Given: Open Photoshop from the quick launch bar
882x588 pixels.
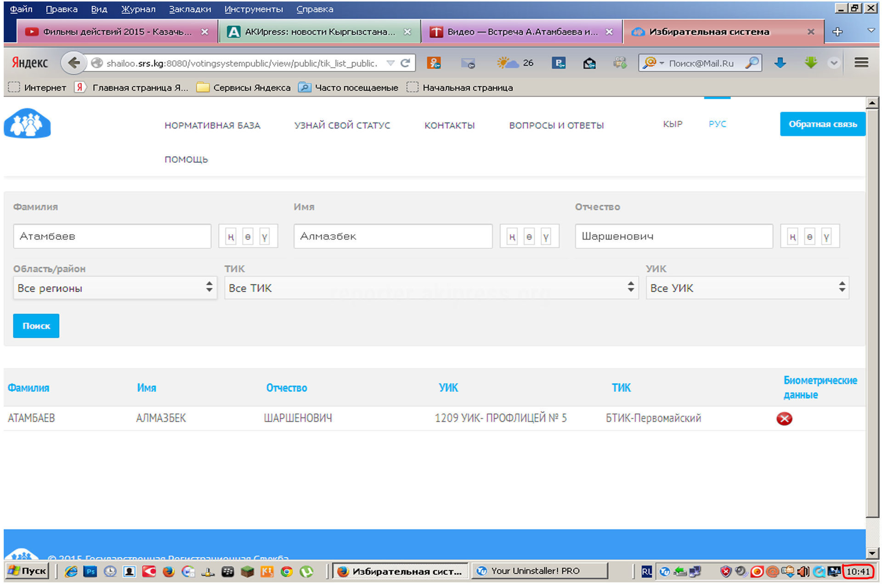Looking at the screenshot, I should [x=90, y=571].
